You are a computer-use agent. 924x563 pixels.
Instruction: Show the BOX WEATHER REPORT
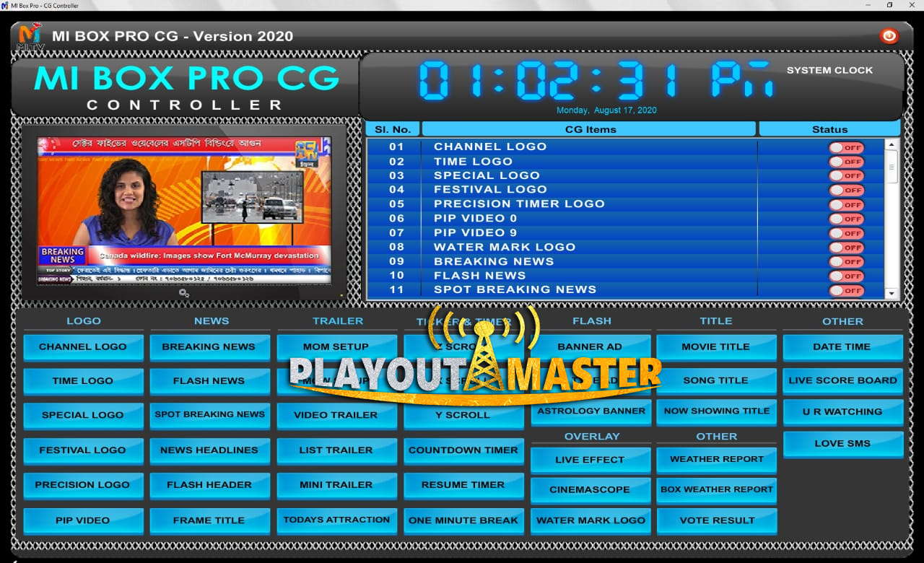coord(716,489)
